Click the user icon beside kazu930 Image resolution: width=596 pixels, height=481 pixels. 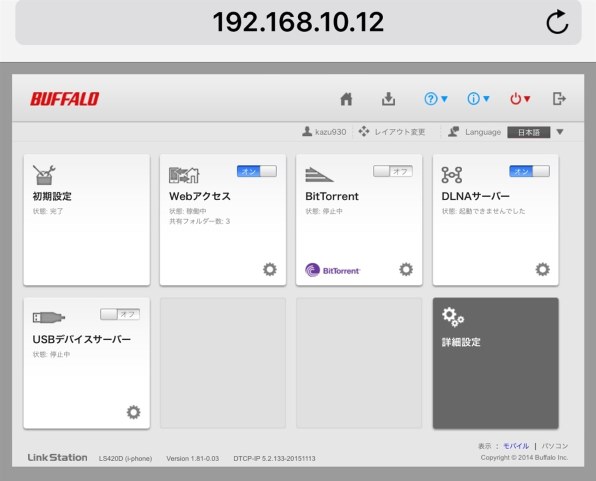[x=307, y=132]
